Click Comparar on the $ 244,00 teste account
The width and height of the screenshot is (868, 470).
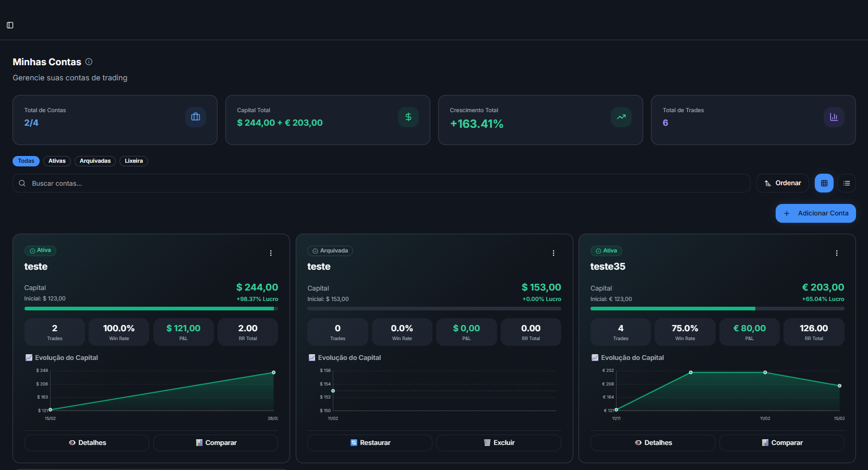[215, 443]
